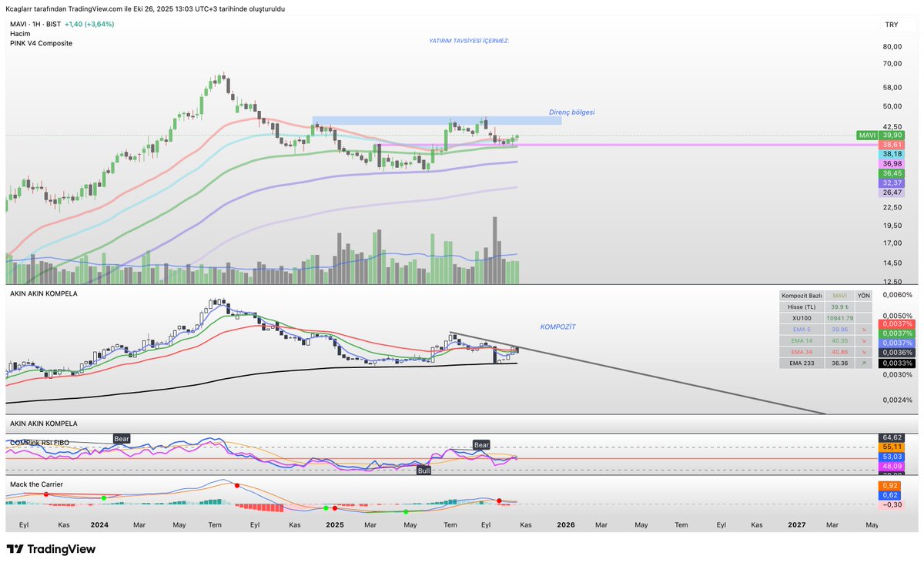This screenshot has width=924, height=566.
Task: Click the 2024 time axis label
Action: (x=99, y=524)
